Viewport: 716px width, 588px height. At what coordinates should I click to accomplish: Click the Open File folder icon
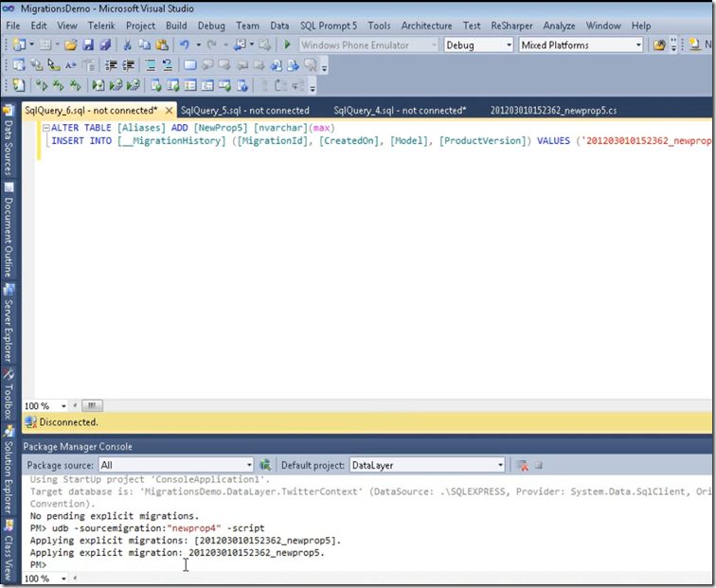(x=70, y=45)
